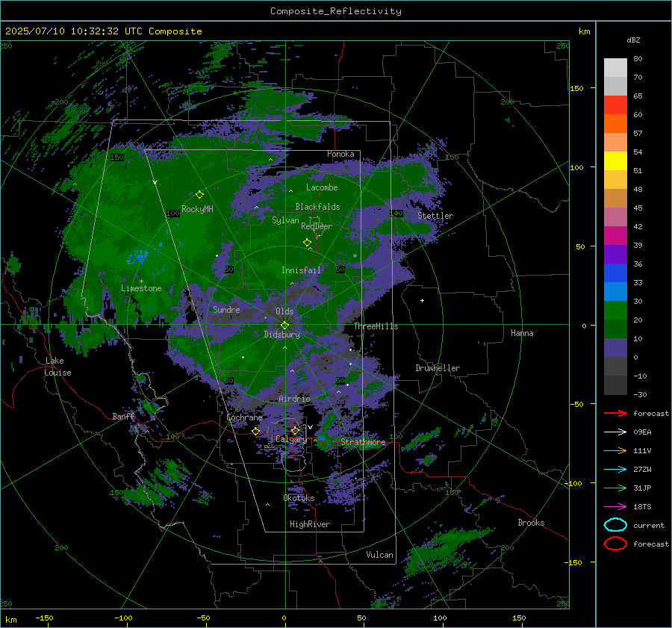Click the dBZ legend heading

(x=633, y=40)
